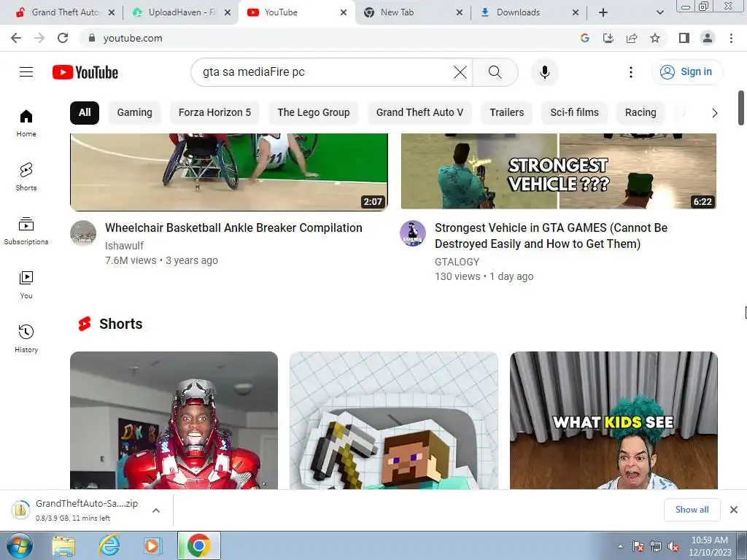Viewport: 747px width, 560px height.
Task: Switch to UploadHaven tab
Action: coord(180,12)
